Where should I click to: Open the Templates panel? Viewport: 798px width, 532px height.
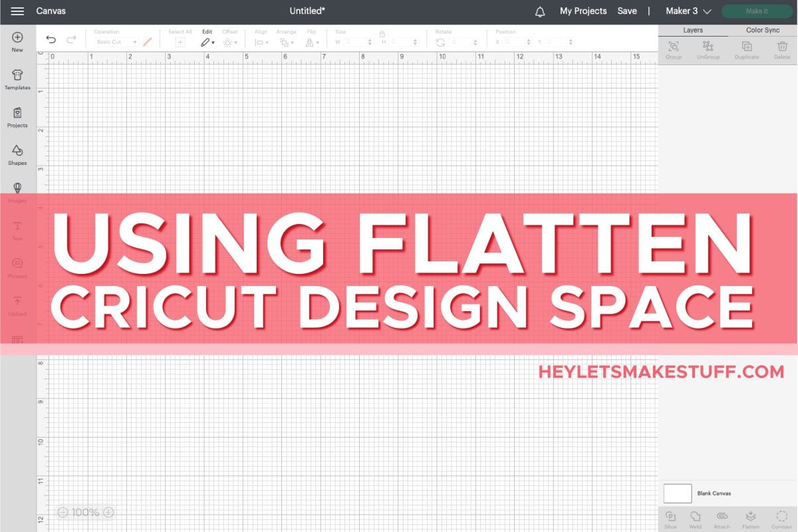17,79
